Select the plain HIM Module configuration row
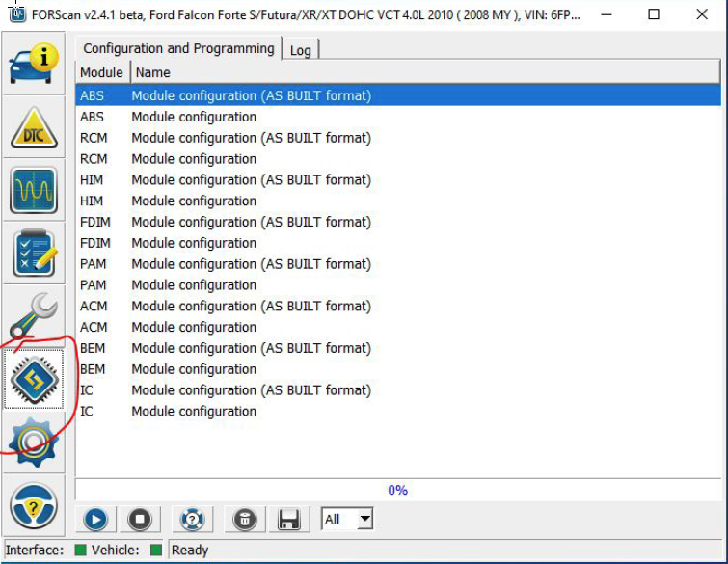 pos(398,201)
